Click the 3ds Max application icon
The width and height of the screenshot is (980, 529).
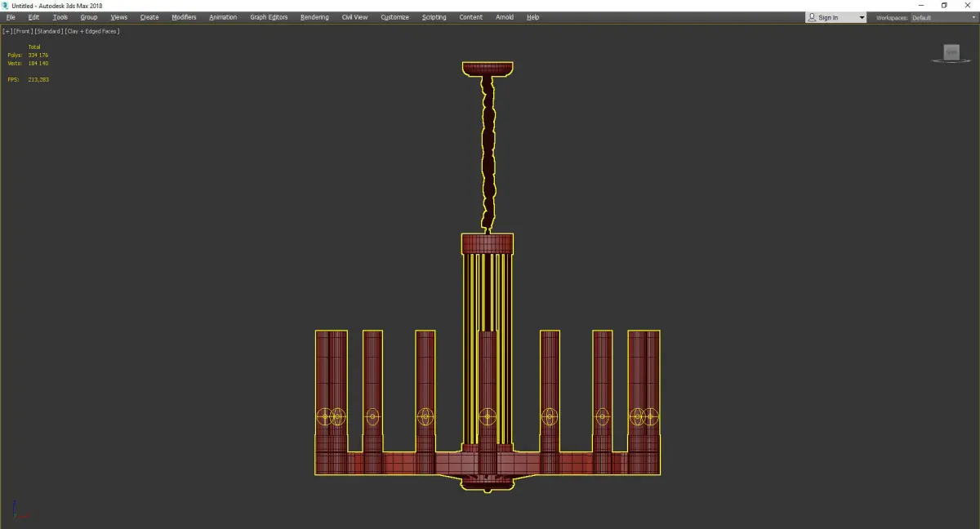pos(6,6)
